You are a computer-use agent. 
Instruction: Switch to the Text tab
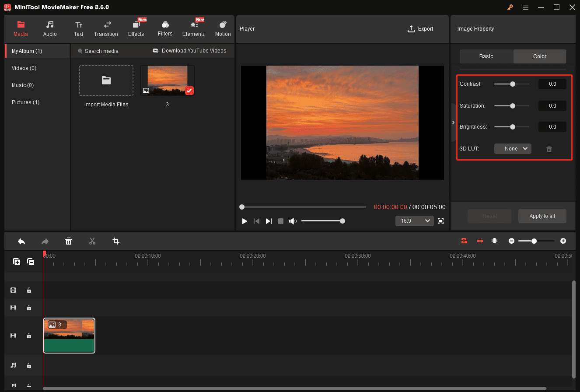[78, 29]
